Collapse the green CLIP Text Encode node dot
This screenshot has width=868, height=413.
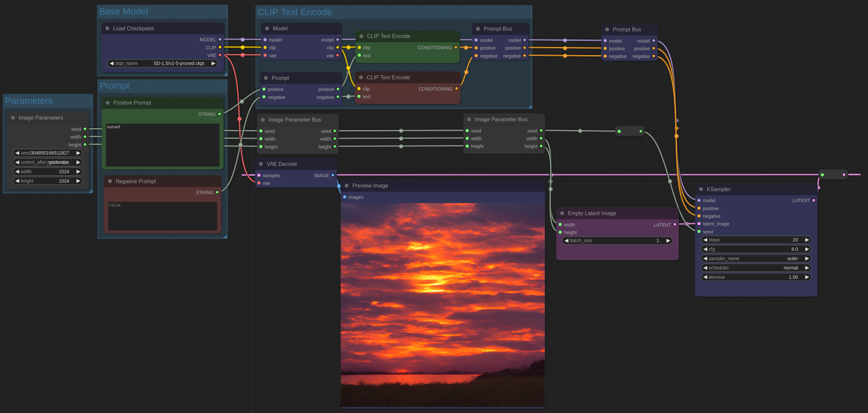coord(361,36)
